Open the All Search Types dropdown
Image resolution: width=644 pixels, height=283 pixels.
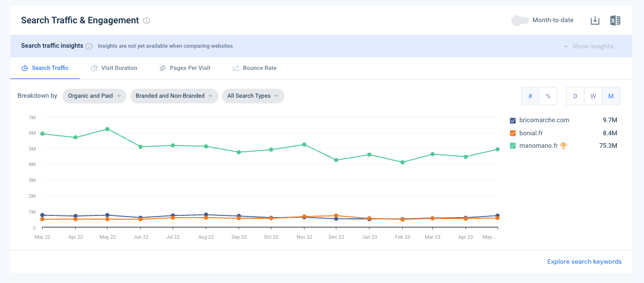pyautogui.click(x=253, y=96)
